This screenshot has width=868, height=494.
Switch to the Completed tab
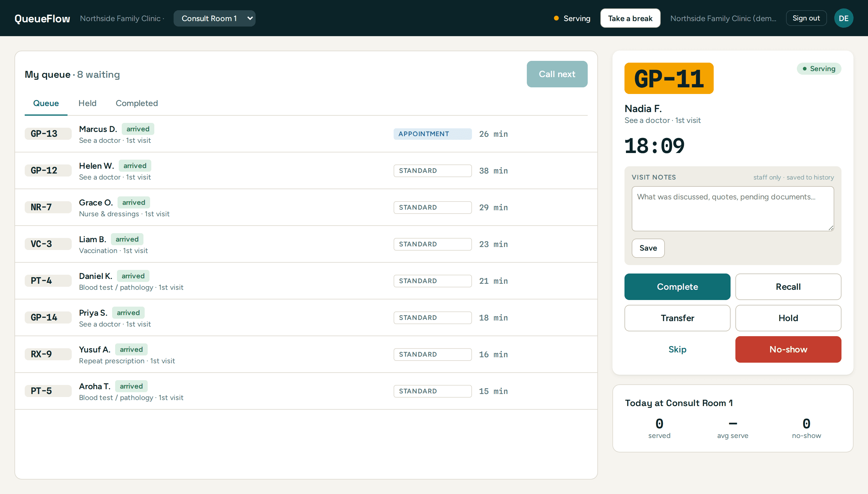[x=137, y=103]
